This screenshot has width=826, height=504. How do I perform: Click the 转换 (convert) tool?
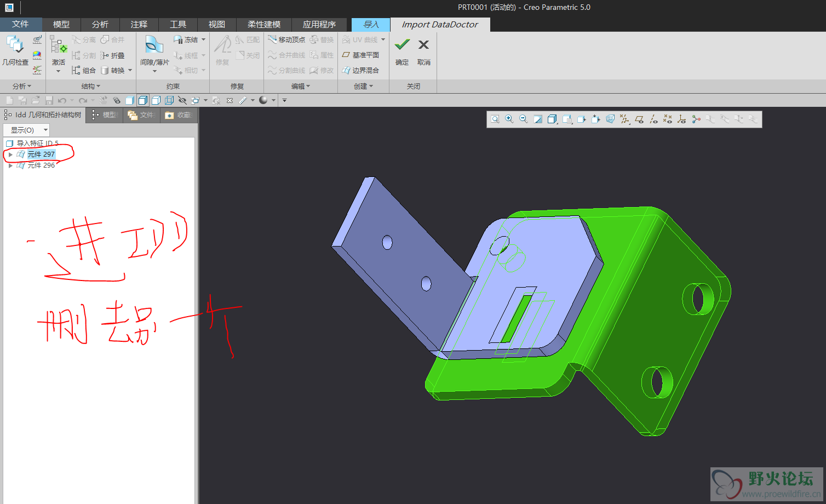[x=113, y=71]
